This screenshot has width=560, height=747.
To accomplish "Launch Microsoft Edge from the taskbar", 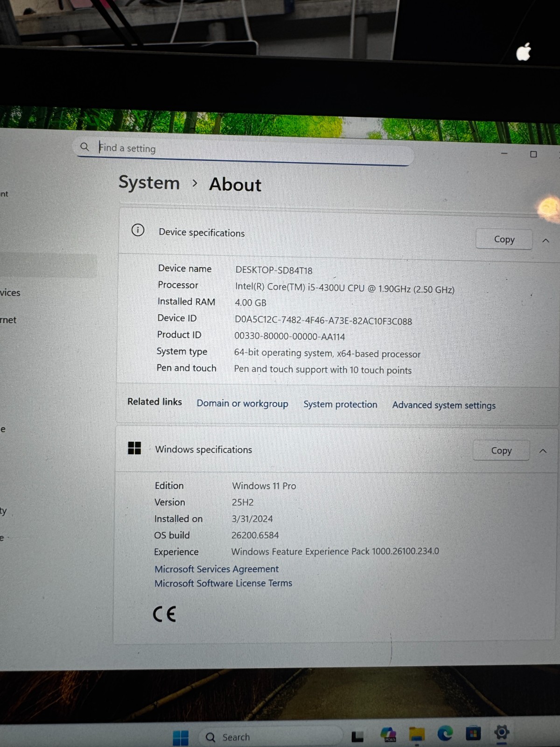I will [445, 734].
